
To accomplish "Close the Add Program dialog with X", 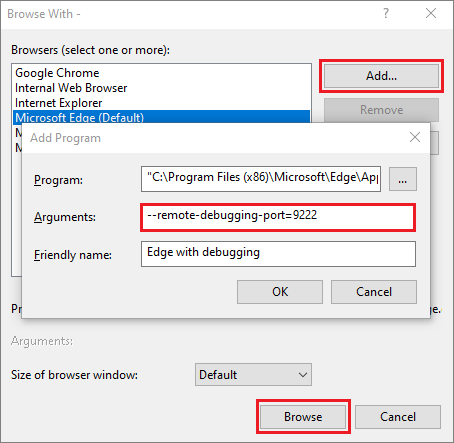I will click(x=415, y=137).
